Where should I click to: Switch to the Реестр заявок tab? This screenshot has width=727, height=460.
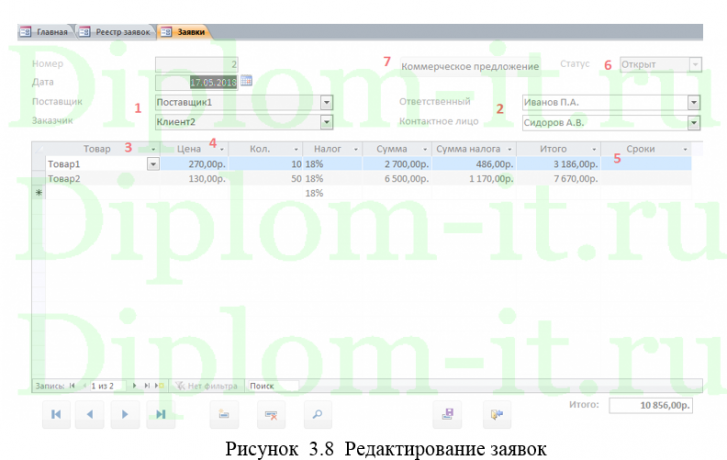click(x=116, y=32)
